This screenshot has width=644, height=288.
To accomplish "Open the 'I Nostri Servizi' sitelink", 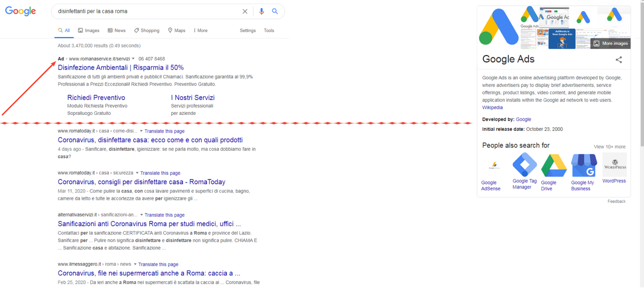I will pyautogui.click(x=193, y=98).
